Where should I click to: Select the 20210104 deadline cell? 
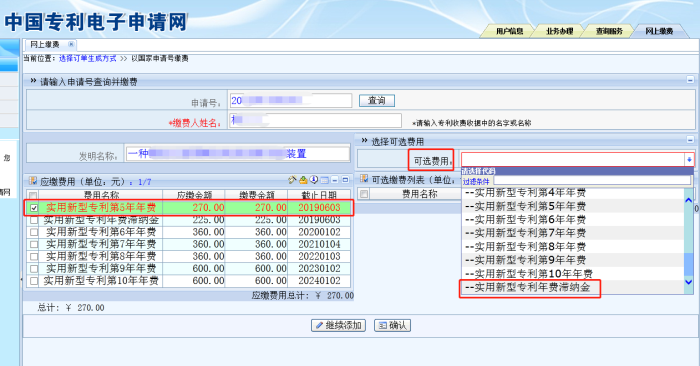[319, 244]
